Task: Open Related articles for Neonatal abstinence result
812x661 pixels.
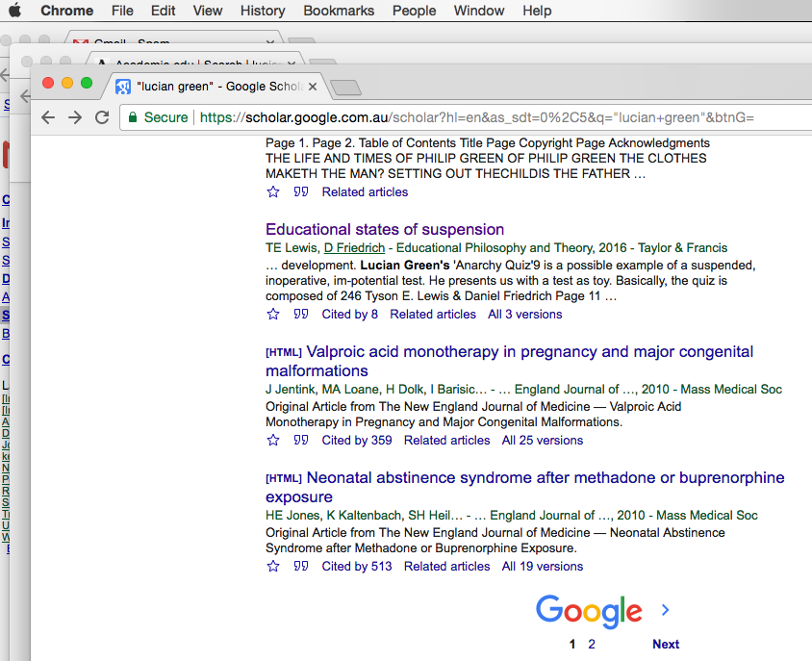Action: click(x=447, y=566)
